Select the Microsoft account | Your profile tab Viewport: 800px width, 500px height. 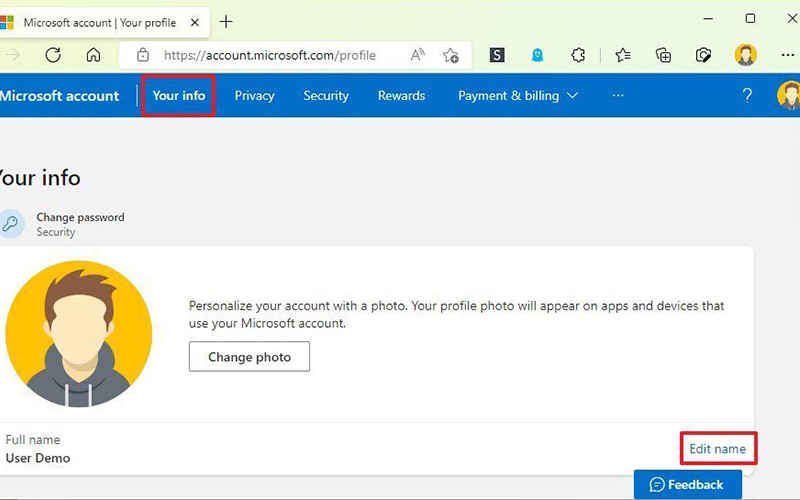tap(105, 22)
